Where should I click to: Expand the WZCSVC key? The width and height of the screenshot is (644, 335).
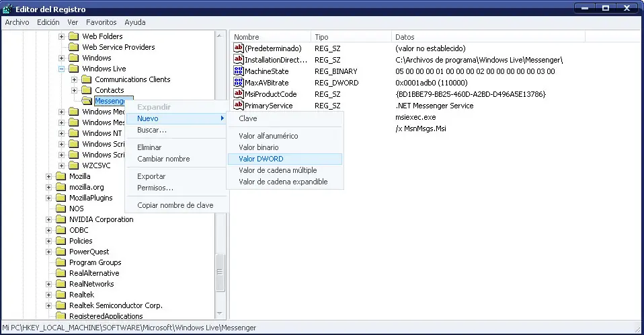coord(61,165)
